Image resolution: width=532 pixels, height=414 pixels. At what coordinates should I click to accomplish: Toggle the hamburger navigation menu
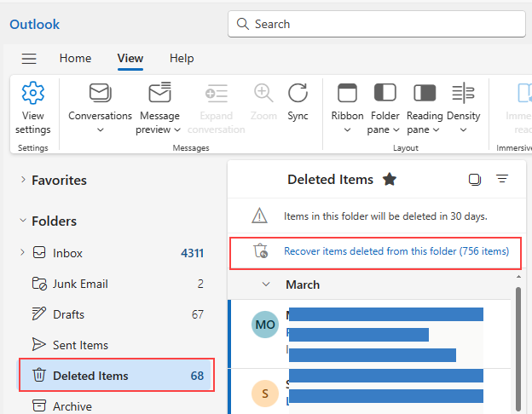(x=29, y=59)
